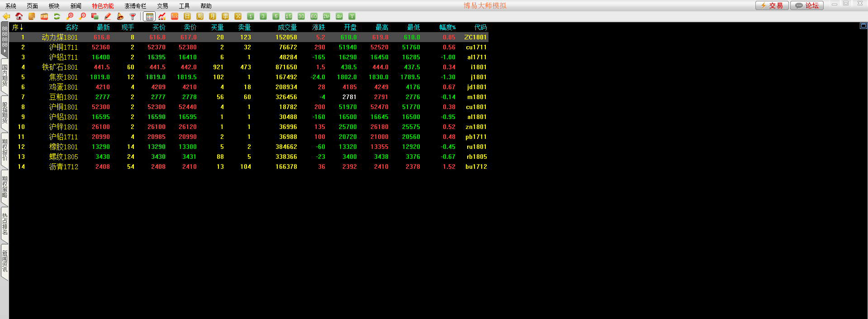Select the 15-minute period button
This screenshot has width=868, height=319.
tap(289, 16)
